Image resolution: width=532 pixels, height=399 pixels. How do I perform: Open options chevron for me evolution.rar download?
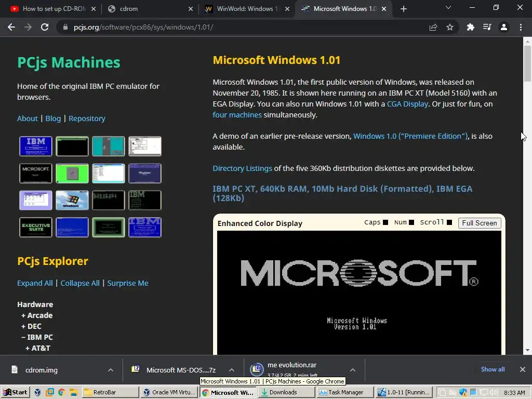click(353, 370)
